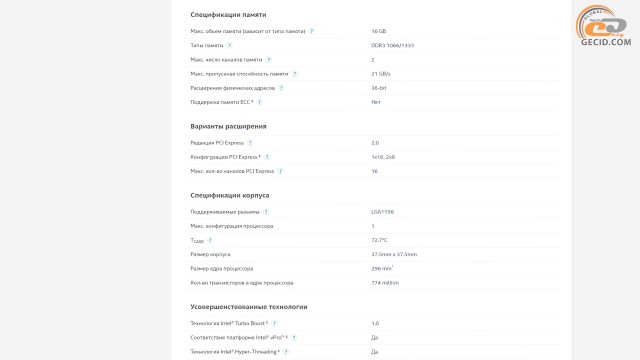Click the 'Спецификации памяти' section heading
Viewport: 640px width, 360px height.
point(228,15)
